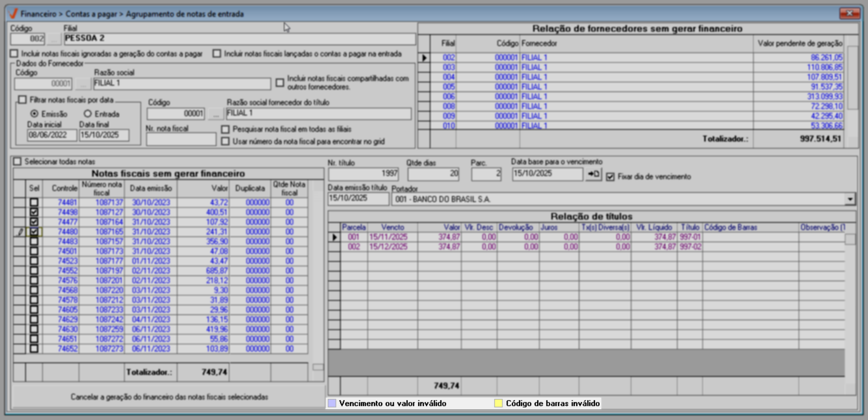Click the yellow Código de barras inválido swatch
Viewport: 868px width, 420px height.
click(x=498, y=403)
